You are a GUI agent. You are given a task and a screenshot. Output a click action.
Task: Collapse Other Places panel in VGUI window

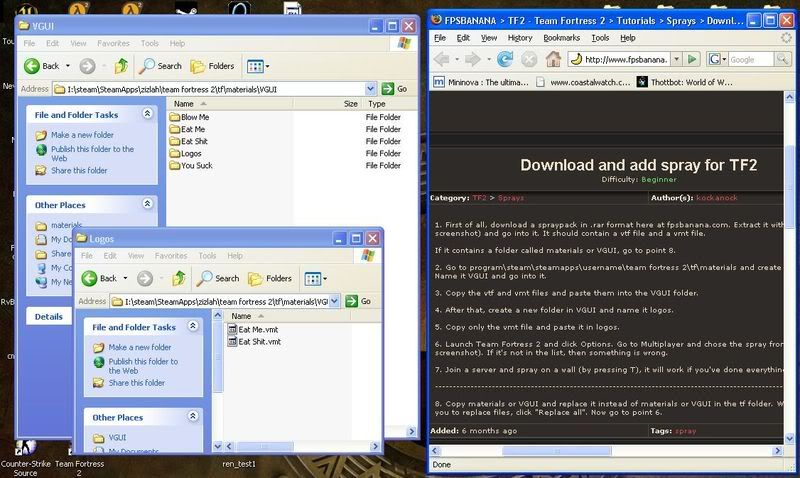point(147,204)
